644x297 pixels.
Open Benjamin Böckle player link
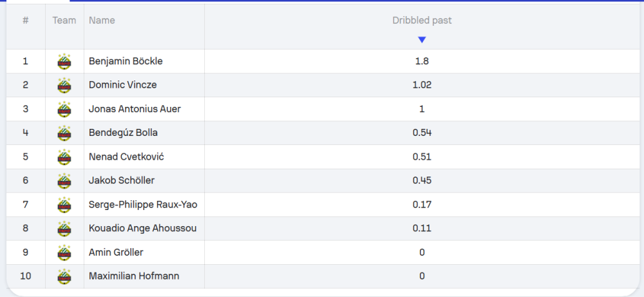(126, 62)
